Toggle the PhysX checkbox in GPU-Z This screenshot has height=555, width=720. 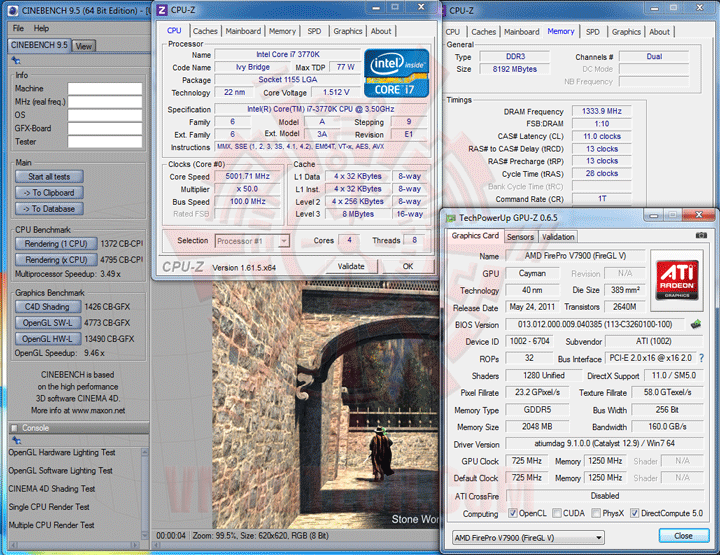point(596,513)
